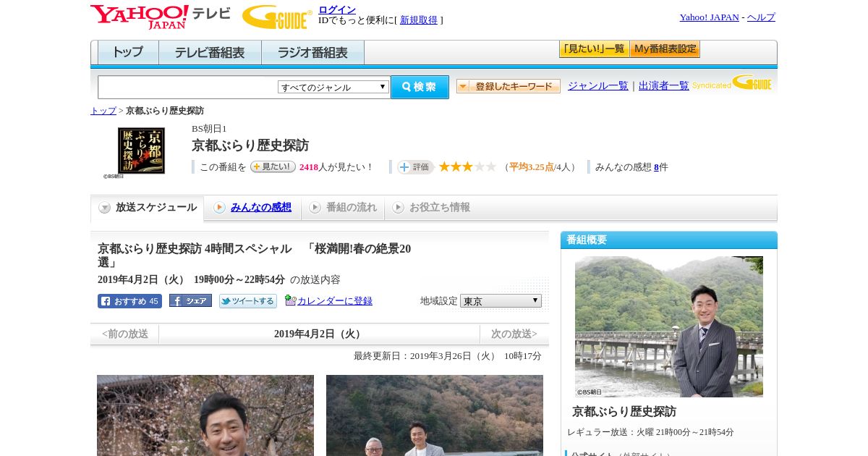Expand 登録したキーワード dropdown
This screenshot has height=456, width=868.
click(509, 86)
